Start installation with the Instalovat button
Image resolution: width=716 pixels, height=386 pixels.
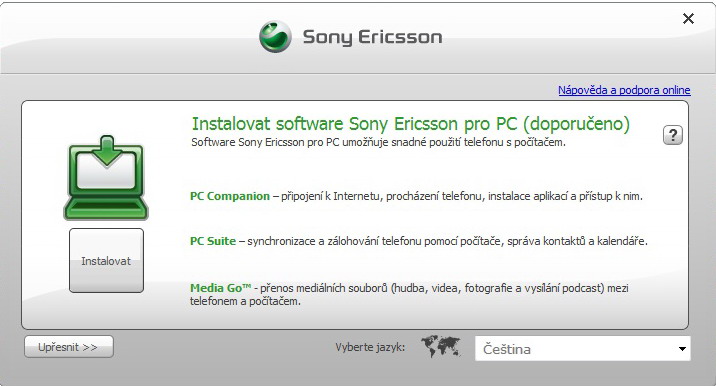click(x=106, y=260)
